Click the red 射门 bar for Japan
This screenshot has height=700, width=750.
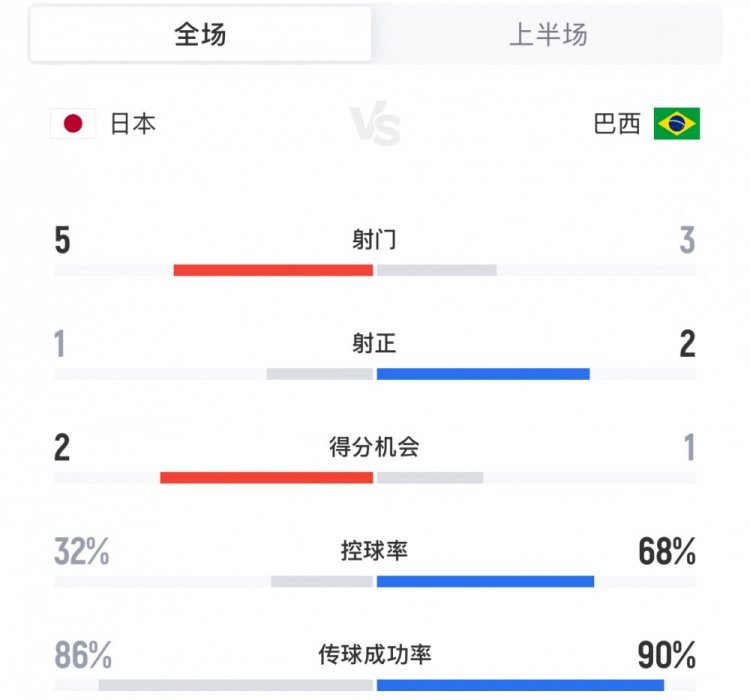coord(273,270)
